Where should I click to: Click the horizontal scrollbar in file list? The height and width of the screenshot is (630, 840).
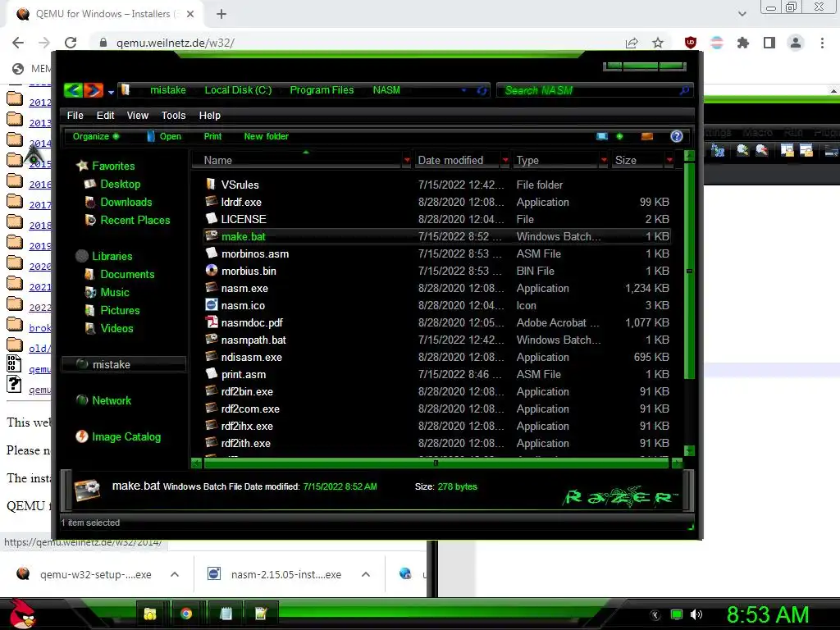tap(436, 463)
